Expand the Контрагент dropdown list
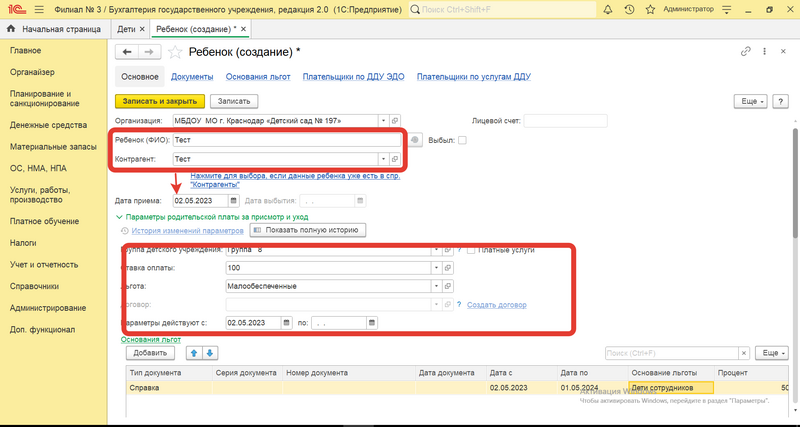This screenshot has height=427, width=800. coord(381,159)
